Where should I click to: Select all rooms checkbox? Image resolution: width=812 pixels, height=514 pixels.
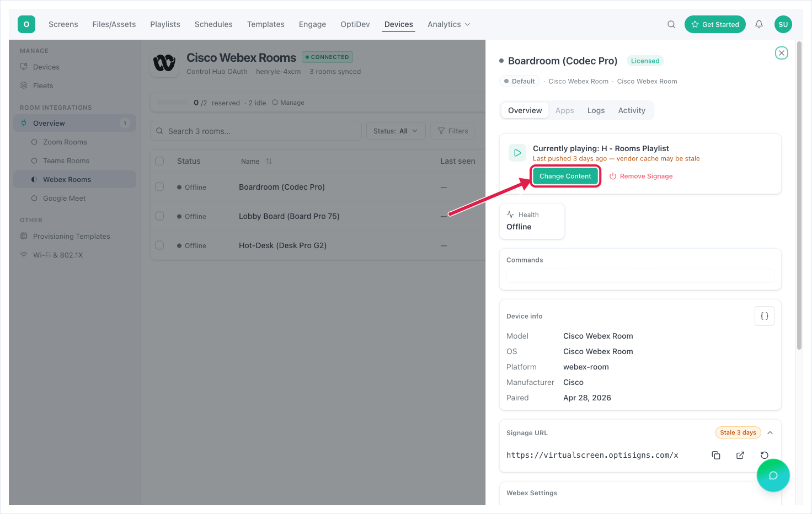(x=159, y=161)
